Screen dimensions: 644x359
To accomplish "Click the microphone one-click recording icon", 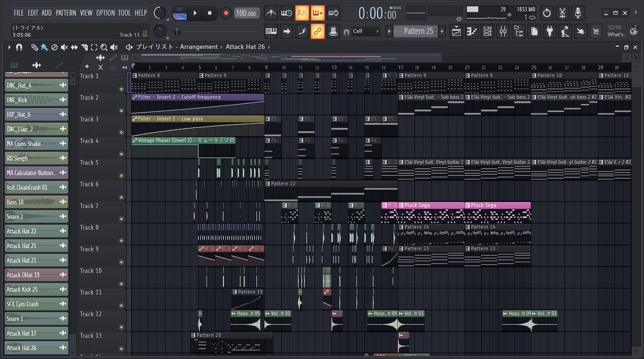I will 578,13.
